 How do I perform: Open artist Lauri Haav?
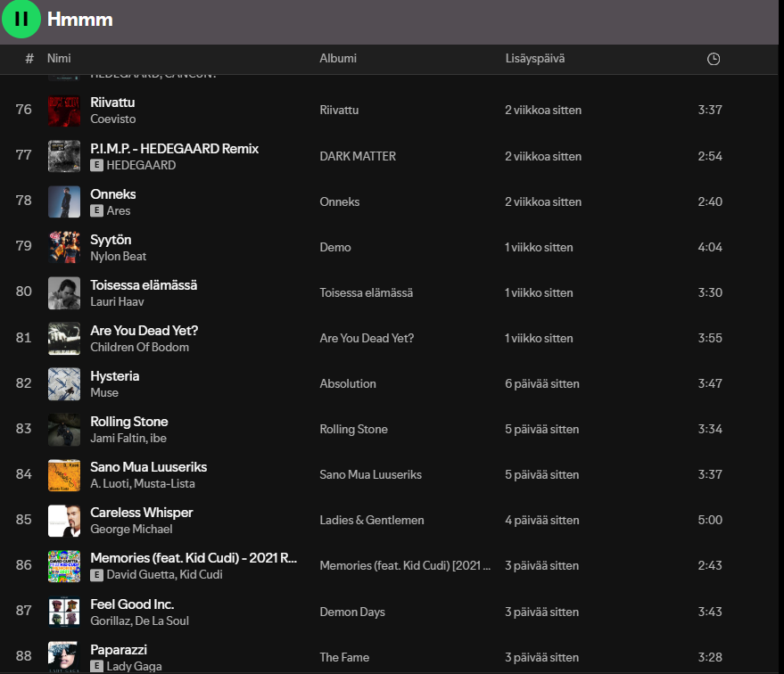coord(117,301)
